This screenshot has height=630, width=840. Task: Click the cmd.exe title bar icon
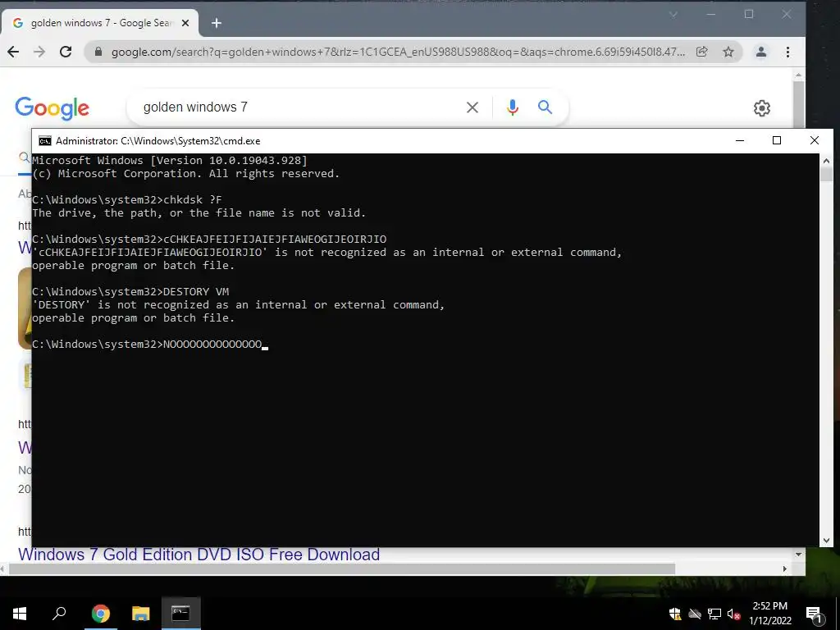coord(45,141)
